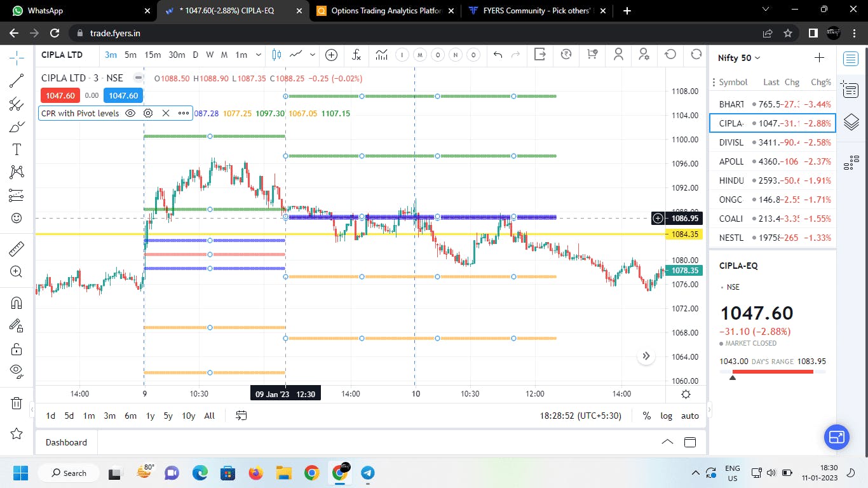Expand the time interval dropdown arrow

click(257, 55)
